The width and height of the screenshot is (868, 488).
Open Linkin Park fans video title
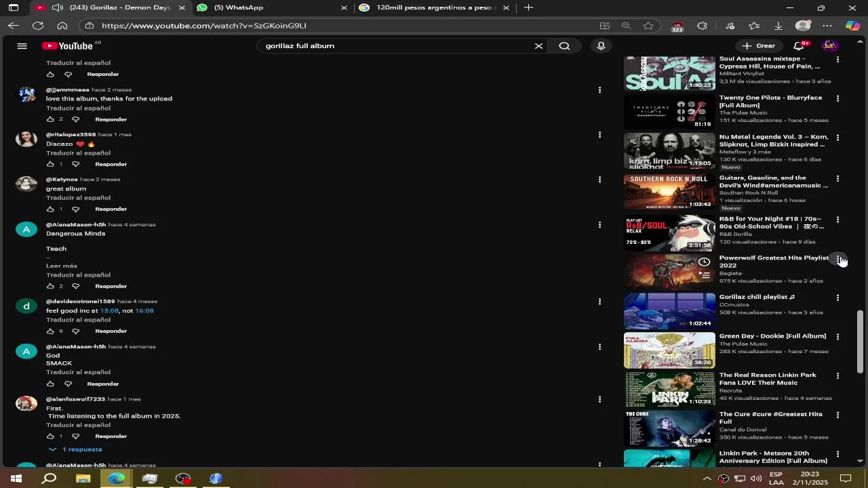click(x=768, y=379)
